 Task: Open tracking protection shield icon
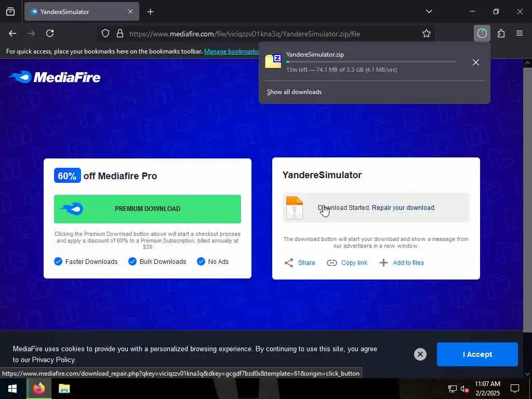(x=105, y=34)
